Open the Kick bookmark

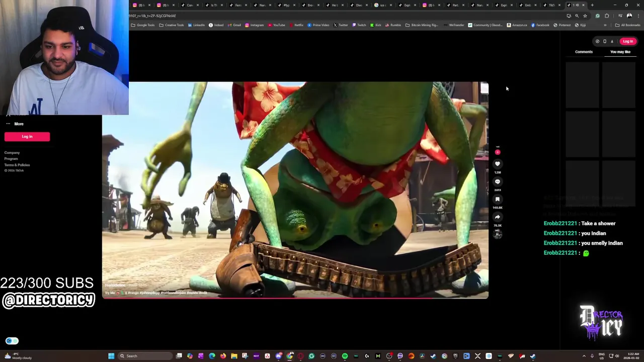click(376, 25)
